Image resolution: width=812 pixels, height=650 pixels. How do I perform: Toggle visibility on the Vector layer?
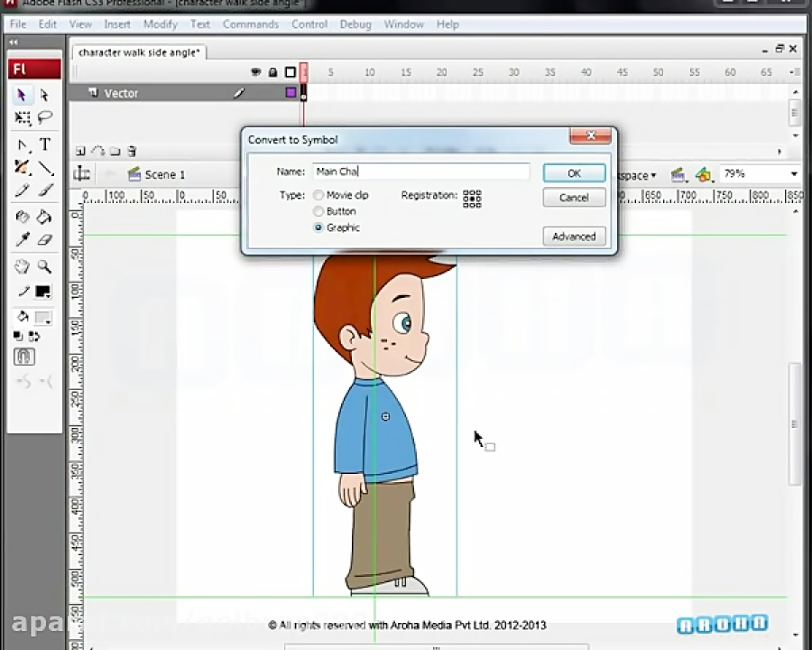coord(255,93)
